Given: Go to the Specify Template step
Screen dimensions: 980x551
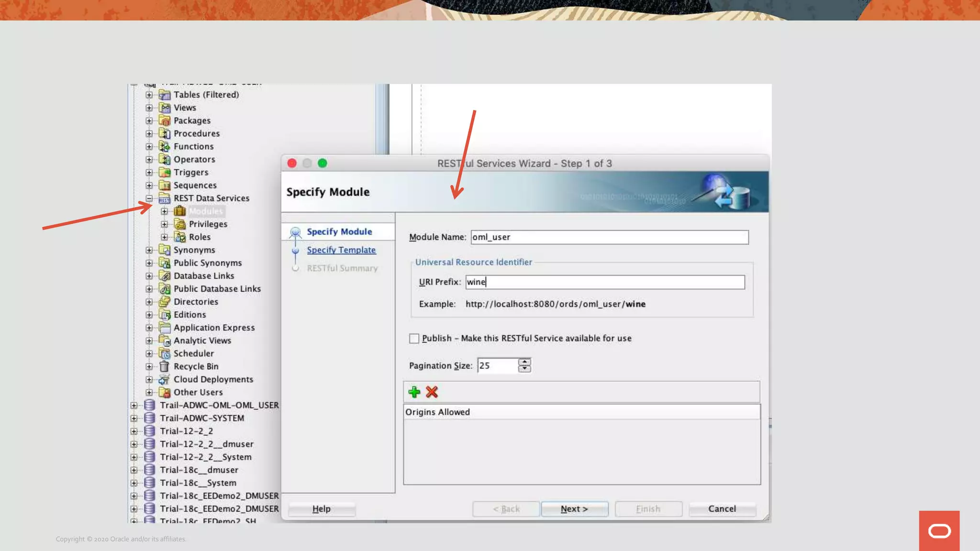Looking at the screenshot, I should click(x=341, y=250).
